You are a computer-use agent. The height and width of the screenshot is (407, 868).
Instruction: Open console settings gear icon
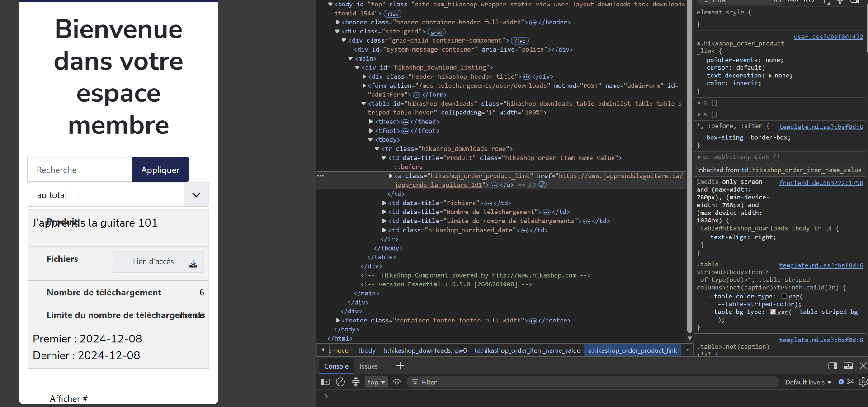[x=863, y=382]
